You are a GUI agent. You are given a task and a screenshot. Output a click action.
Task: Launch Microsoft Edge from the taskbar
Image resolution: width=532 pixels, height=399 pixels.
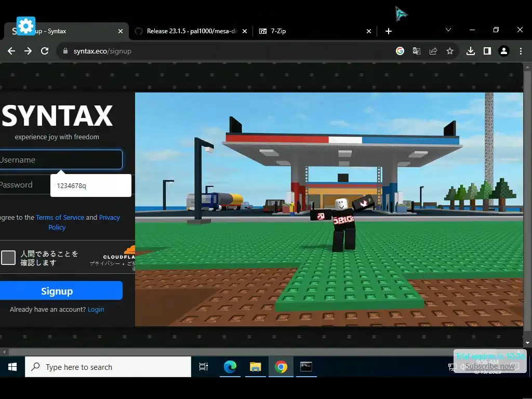pos(230,367)
